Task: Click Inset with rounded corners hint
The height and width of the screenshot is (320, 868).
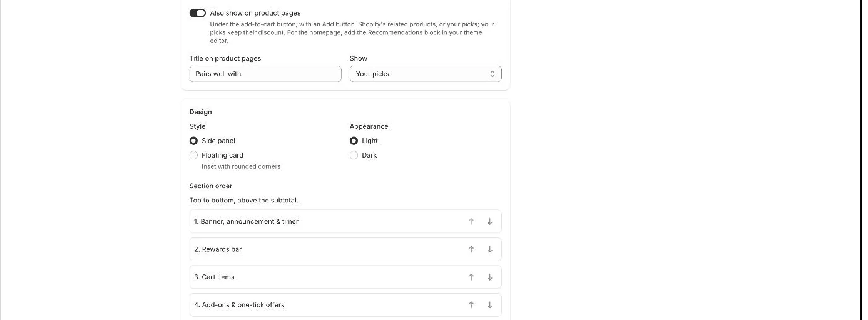Action: [x=241, y=166]
